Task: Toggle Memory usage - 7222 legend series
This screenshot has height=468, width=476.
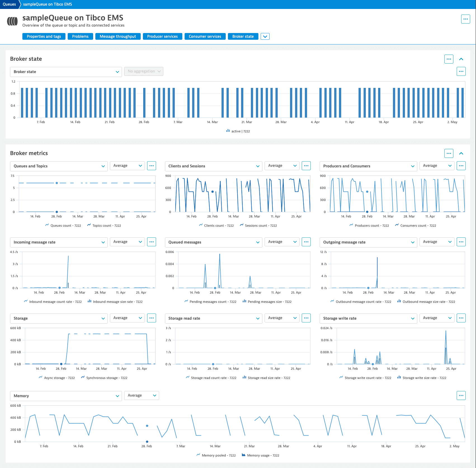Action: [x=260, y=455]
